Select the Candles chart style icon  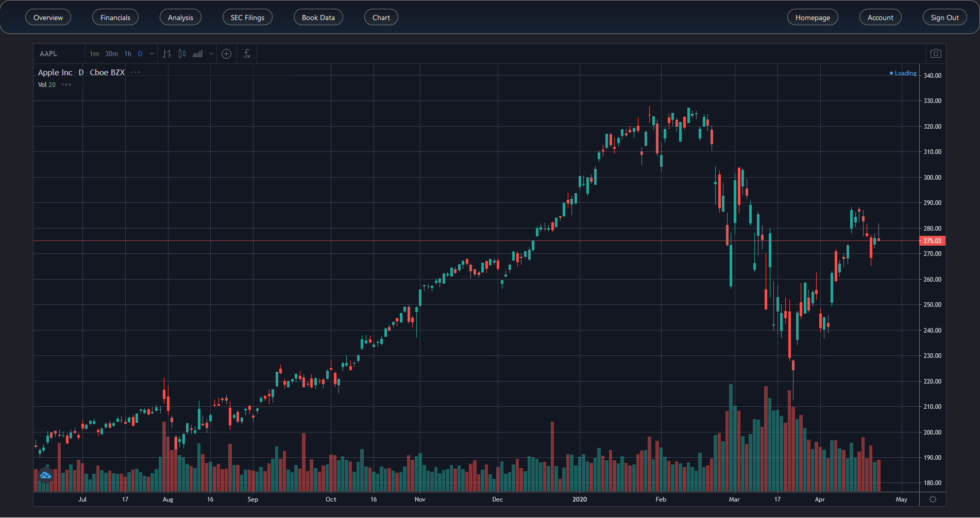[182, 54]
